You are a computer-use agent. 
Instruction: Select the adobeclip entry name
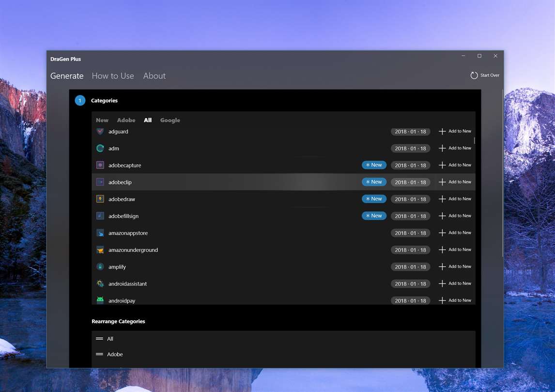pyautogui.click(x=120, y=182)
